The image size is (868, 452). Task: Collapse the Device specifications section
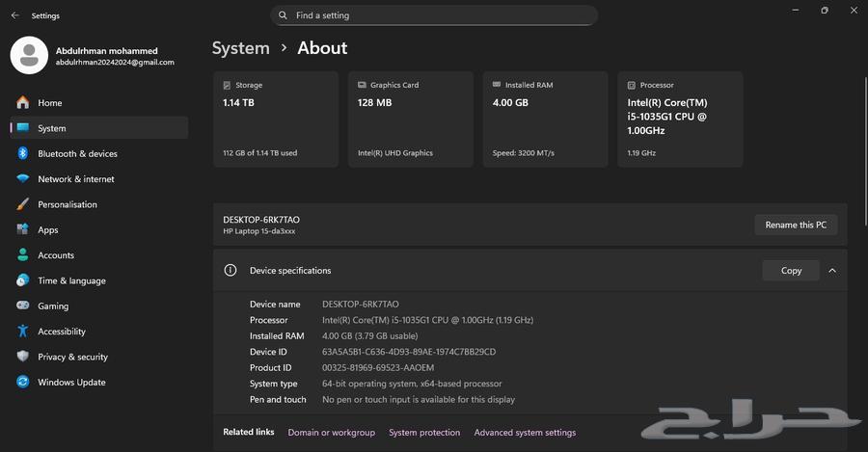click(832, 271)
